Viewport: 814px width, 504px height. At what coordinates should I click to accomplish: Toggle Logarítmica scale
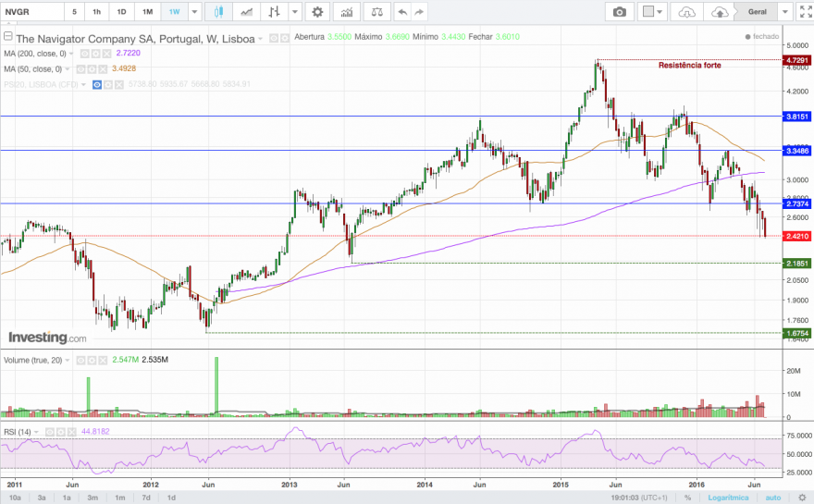tap(728, 498)
